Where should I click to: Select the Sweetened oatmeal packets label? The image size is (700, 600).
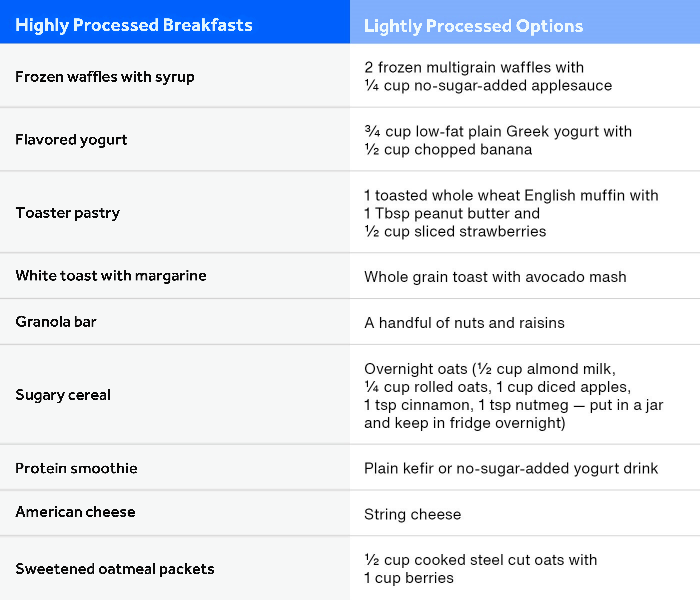pyautogui.click(x=115, y=569)
